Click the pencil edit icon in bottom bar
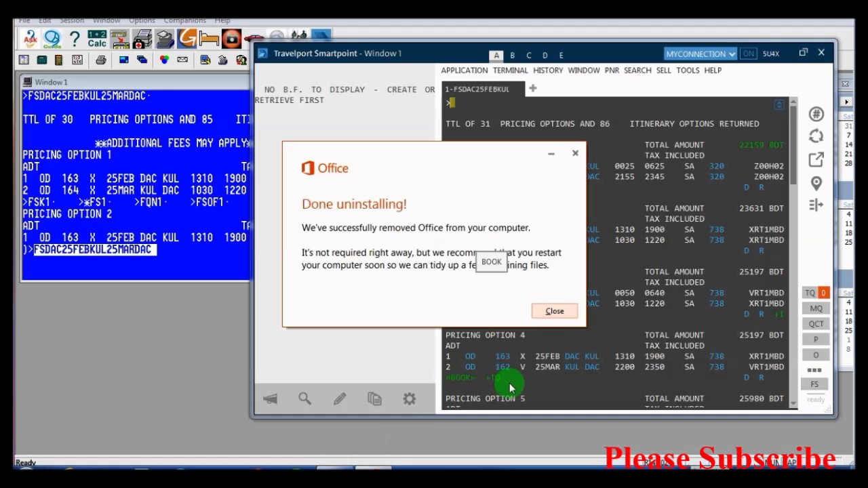Viewport: 868px width, 488px height. pyautogui.click(x=340, y=399)
